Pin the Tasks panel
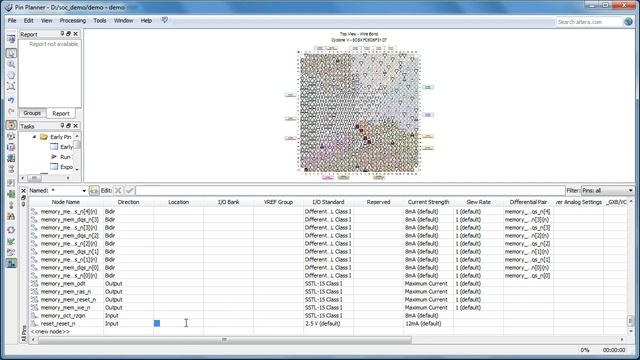This screenshot has width=640, height=360. pos(62,126)
